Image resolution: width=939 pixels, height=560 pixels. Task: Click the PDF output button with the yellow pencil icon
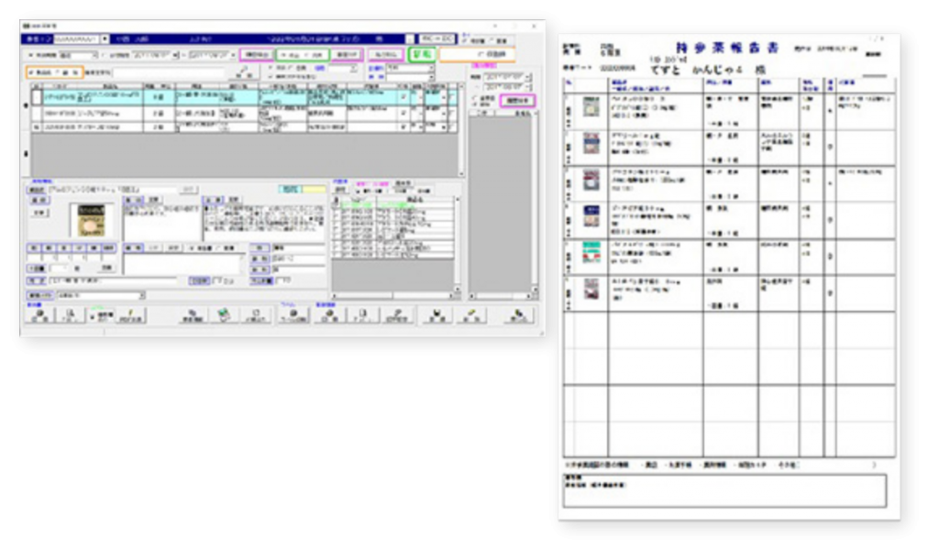pyautogui.click(x=130, y=315)
